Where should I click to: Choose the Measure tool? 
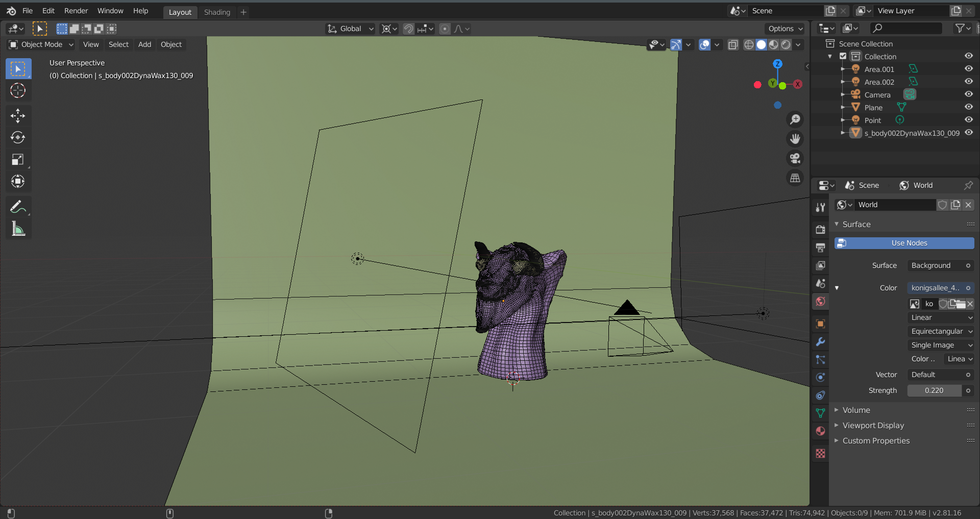tap(18, 229)
